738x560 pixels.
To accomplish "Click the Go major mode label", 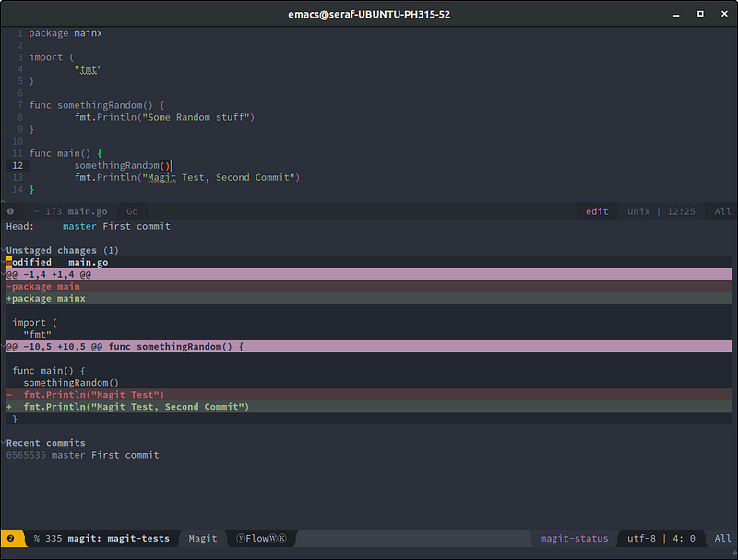I will pyautogui.click(x=132, y=211).
